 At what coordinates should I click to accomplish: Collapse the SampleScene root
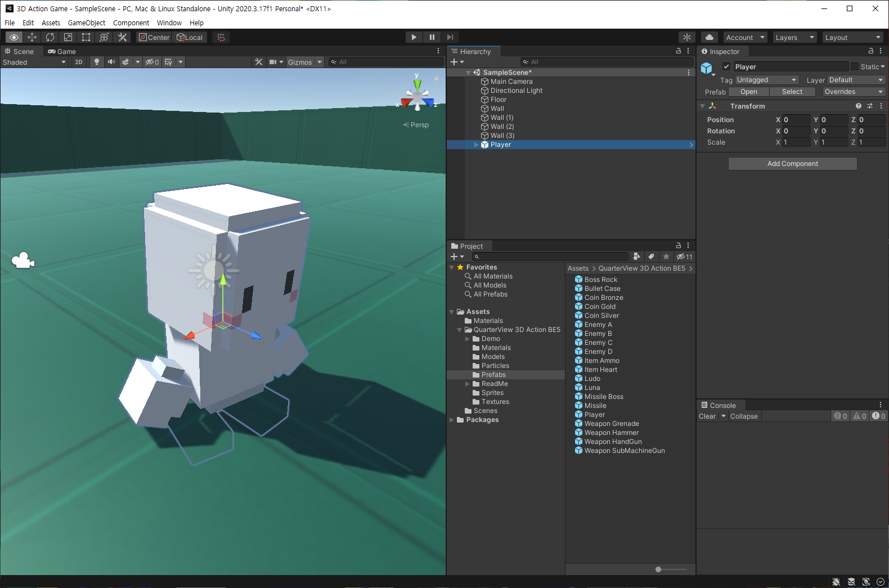(x=468, y=73)
